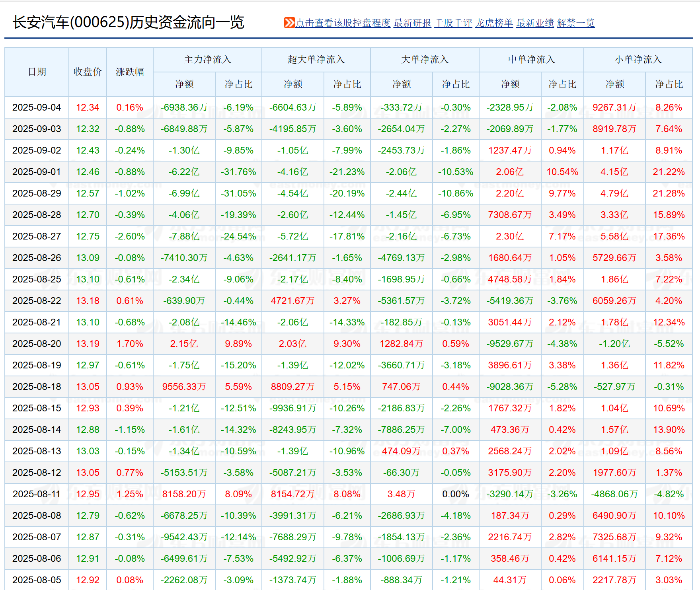Click the 超大单净流入 group header
This screenshot has width=700, height=590.
click(316, 60)
